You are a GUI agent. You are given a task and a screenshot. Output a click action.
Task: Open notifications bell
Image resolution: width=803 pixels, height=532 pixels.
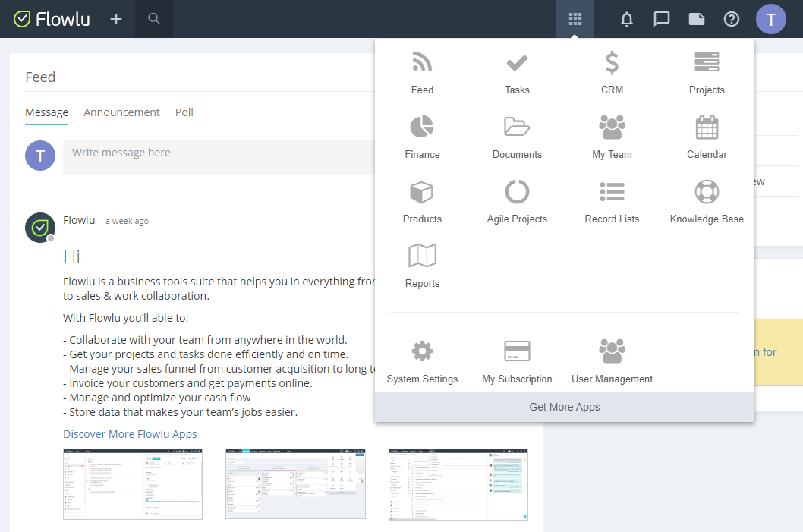coord(627,19)
